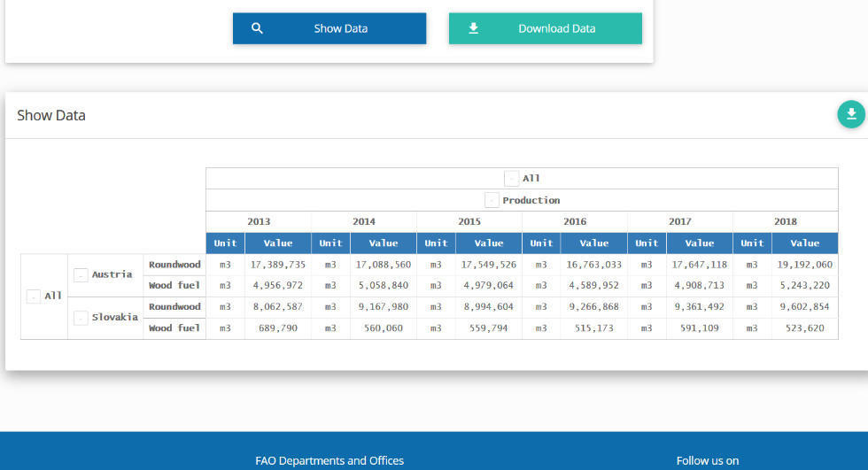
Task: Collapse the All row group
Action: click(x=34, y=296)
